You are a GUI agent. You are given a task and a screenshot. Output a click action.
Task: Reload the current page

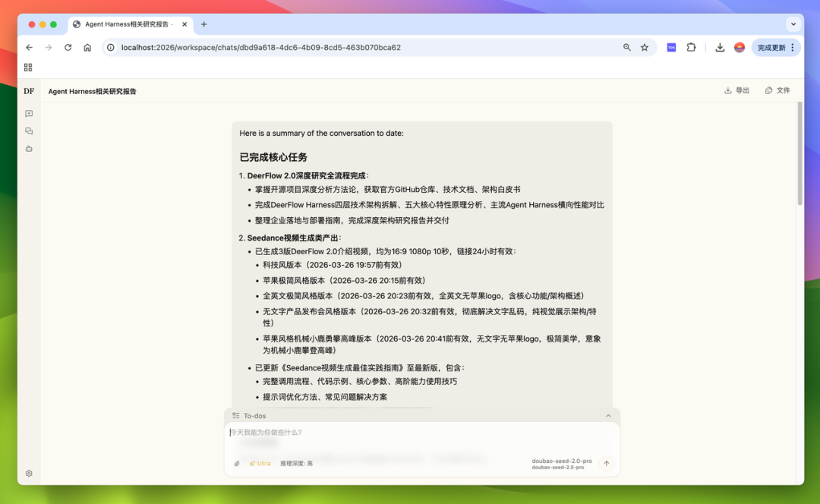pos(68,48)
